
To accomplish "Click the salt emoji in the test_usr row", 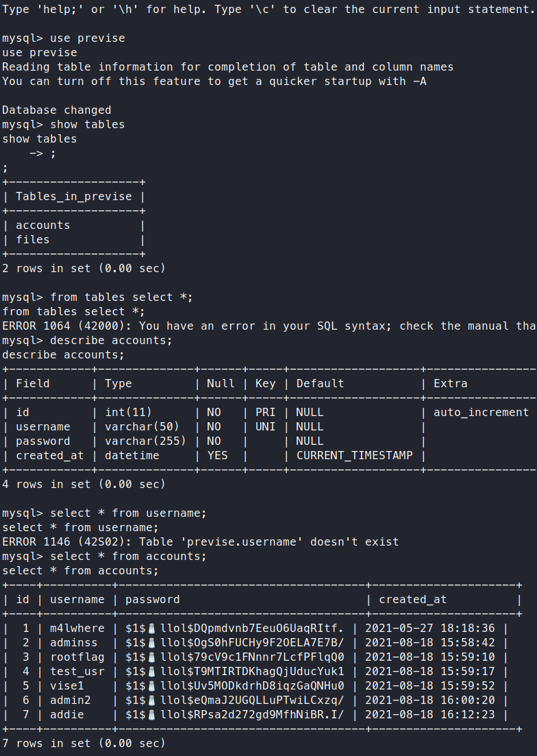I will (153, 671).
